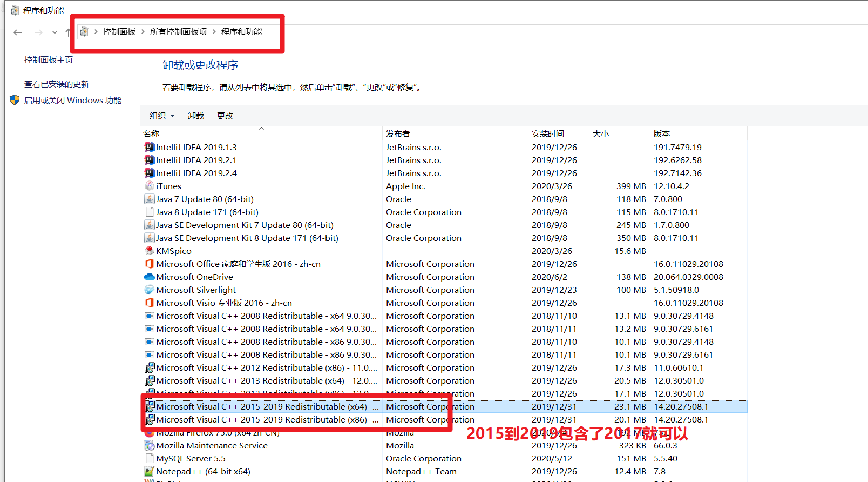Click the icon of the 13.1 MB Visual C++ 2008 x64 row
Viewport: 868px width, 482px height.
(150, 316)
